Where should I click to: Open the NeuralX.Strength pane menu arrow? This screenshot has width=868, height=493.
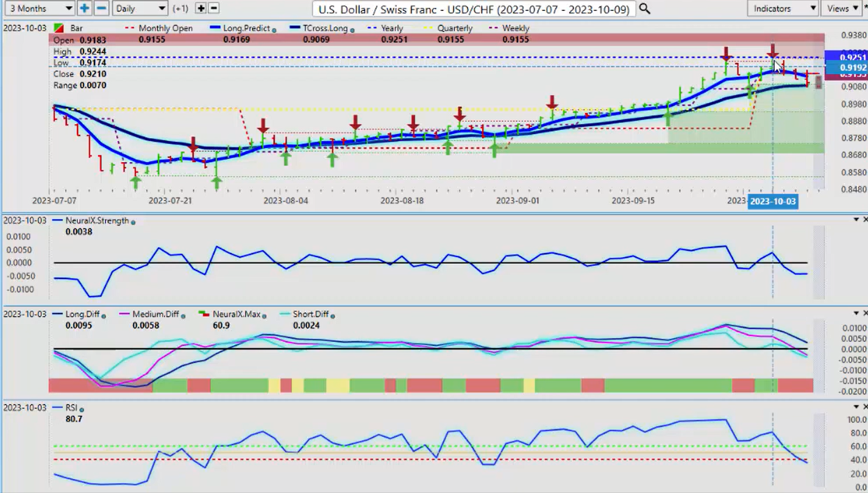tap(856, 219)
